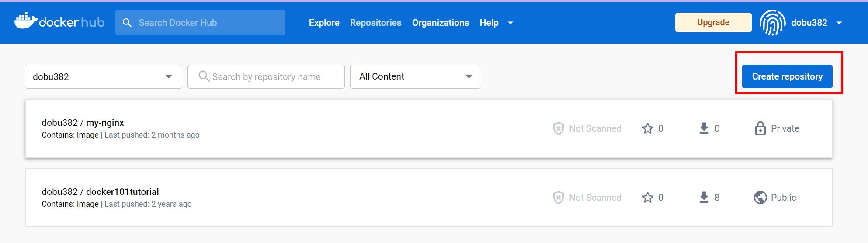Click 'Contains: Image' under my-nginx

(x=70, y=135)
